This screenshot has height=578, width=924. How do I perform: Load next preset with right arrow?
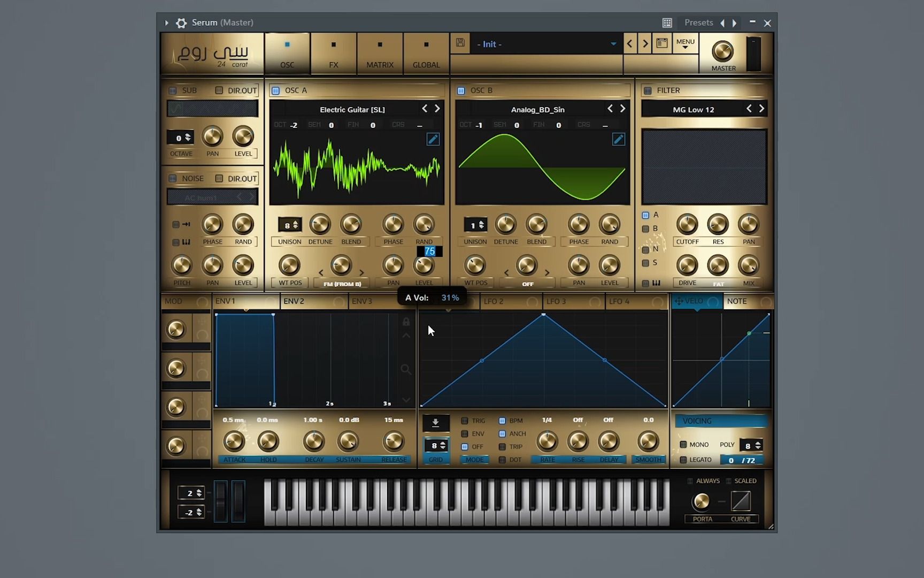click(x=645, y=44)
